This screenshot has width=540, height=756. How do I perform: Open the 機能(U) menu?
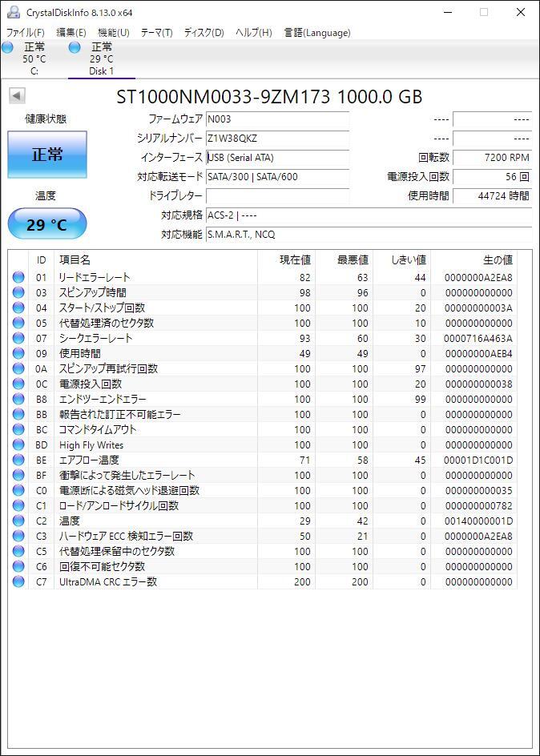[113, 33]
